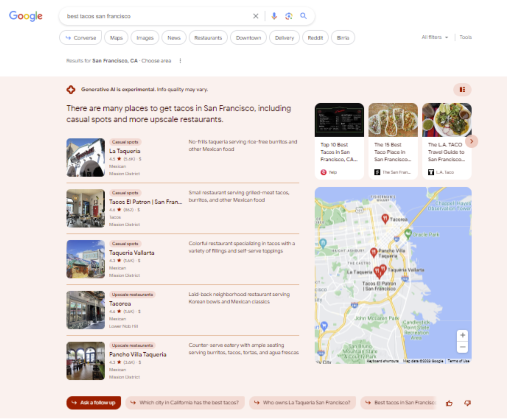Click the voice search microphone icon
The image size is (507, 420).
click(x=274, y=16)
